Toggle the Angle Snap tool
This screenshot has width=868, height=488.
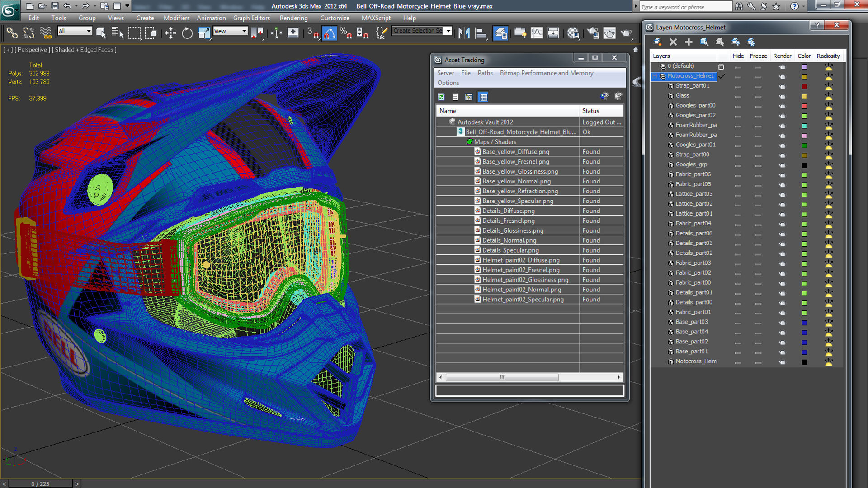click(330, 33)
